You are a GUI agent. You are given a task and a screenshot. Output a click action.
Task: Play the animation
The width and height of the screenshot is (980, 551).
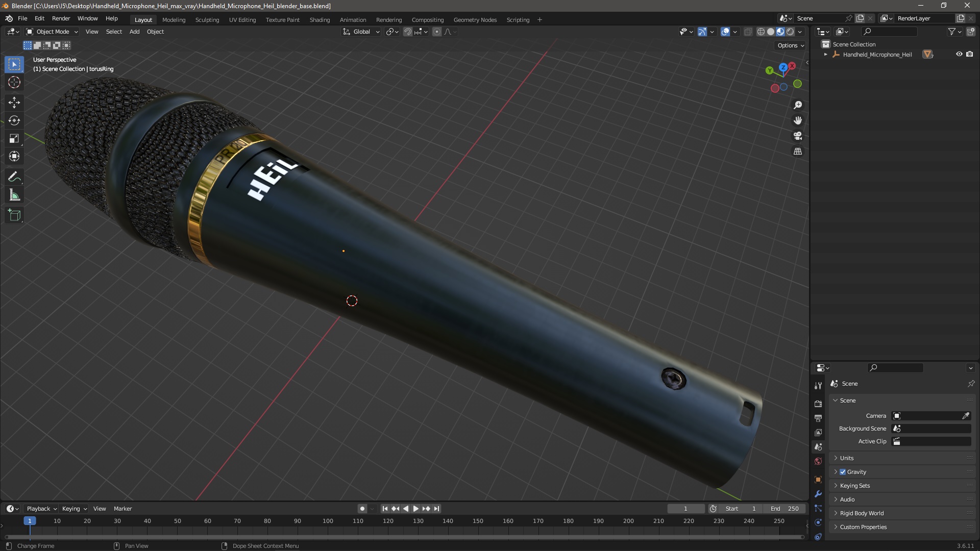coord(415,509)
